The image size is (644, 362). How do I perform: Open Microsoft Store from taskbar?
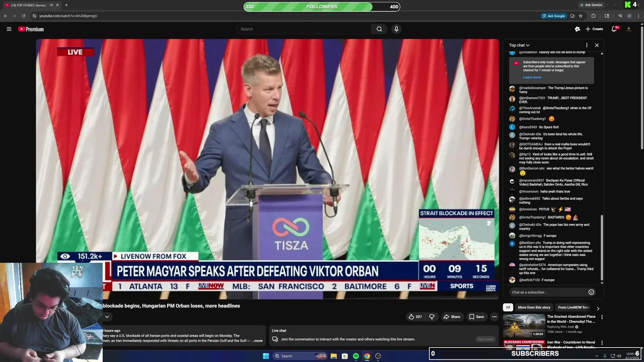[x=345, y=356]
